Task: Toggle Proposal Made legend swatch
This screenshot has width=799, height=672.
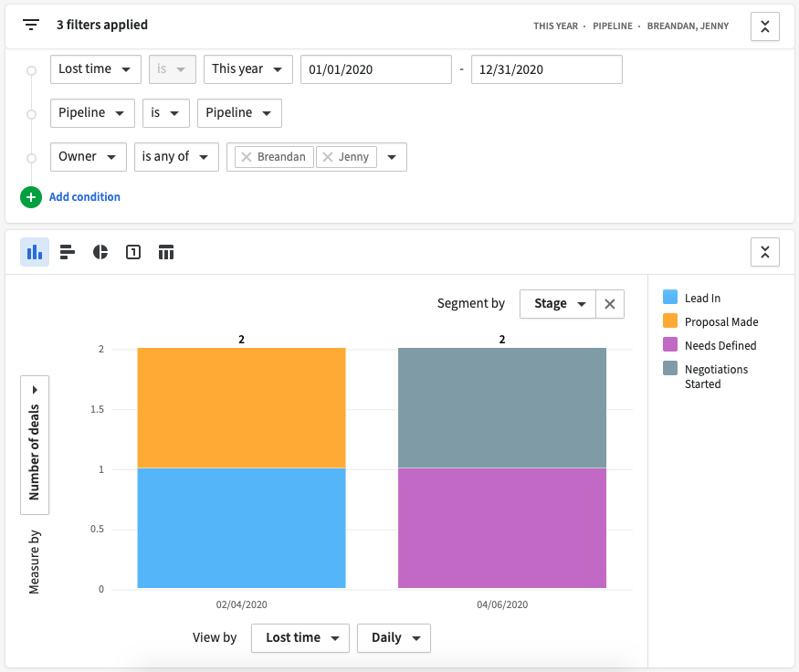Action: click(x=670, y=320)
